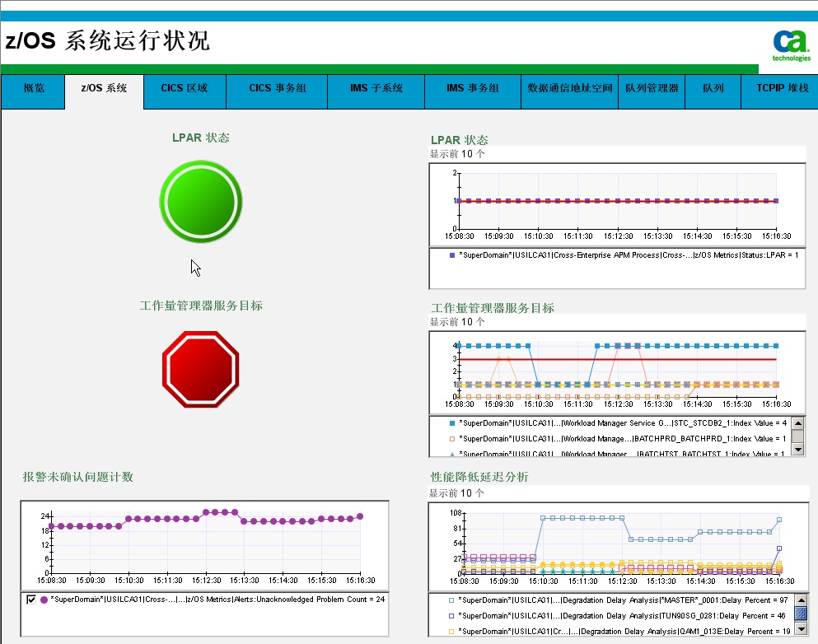
Task: Click the TUN90SG_0281 purple legend marker
Action: coord(452,615)
